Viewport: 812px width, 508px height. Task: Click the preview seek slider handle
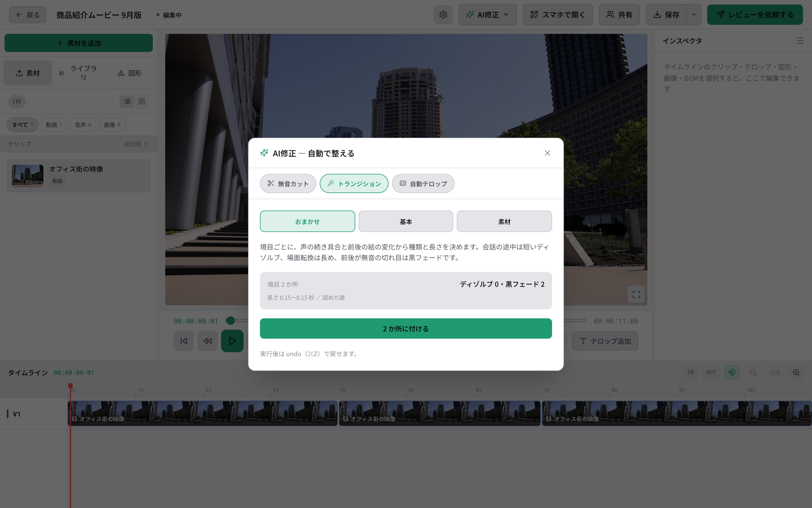point(230,321)
